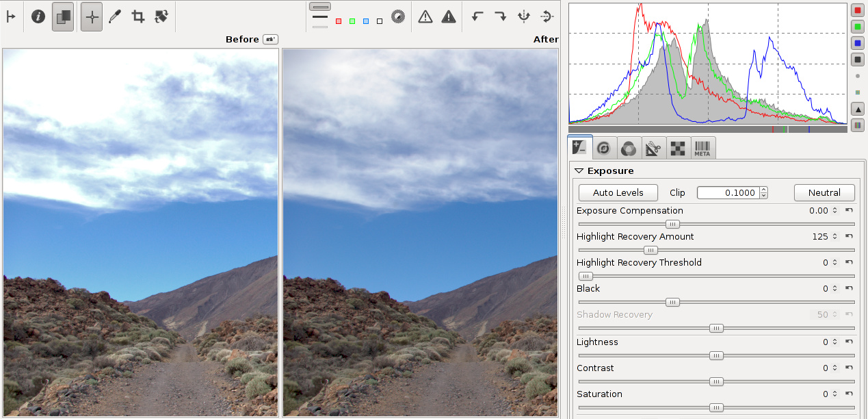Viewport: 868px width, 419px height.
Task: Open the image info panel icon
Action: [38, 17]
